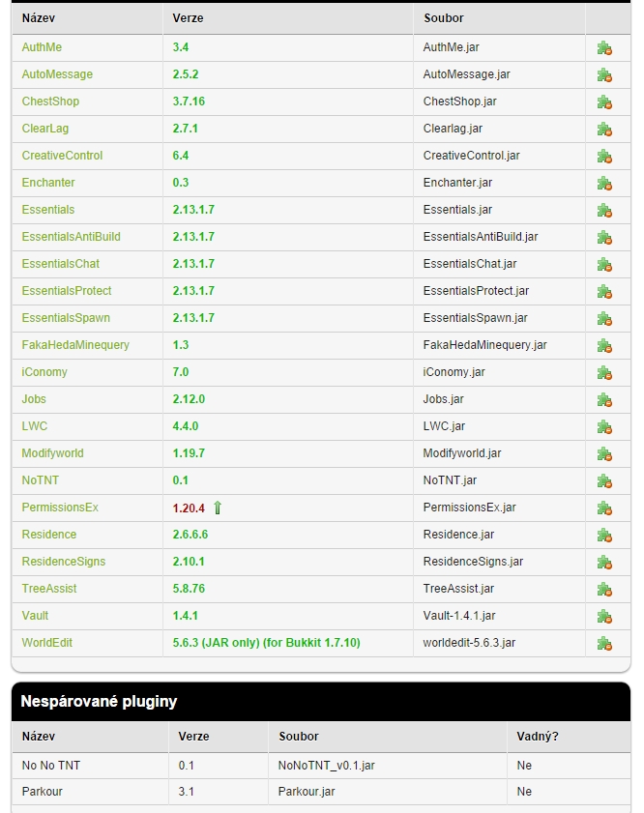
Task: Click the Název column header in the plugins table
Action: tap(39, 18)
